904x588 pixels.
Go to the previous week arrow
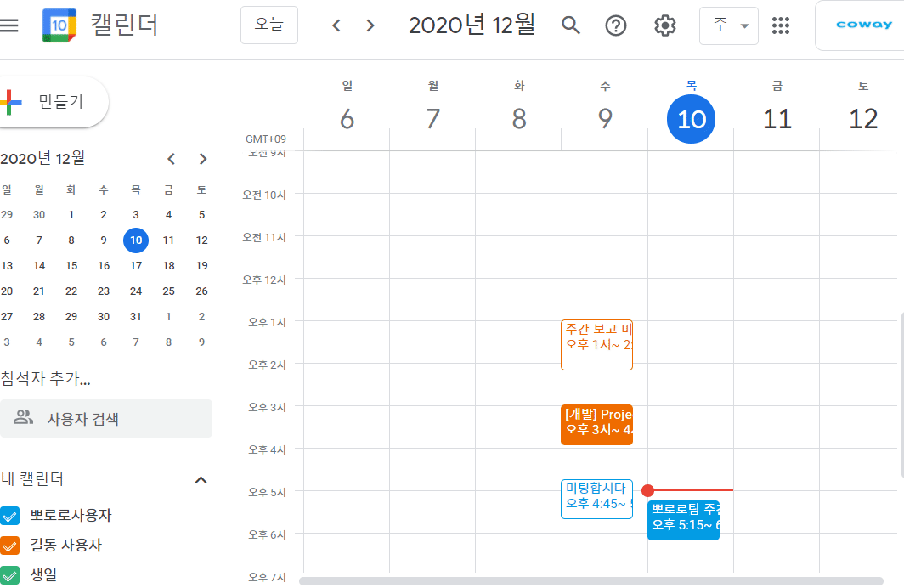(336, 25)
